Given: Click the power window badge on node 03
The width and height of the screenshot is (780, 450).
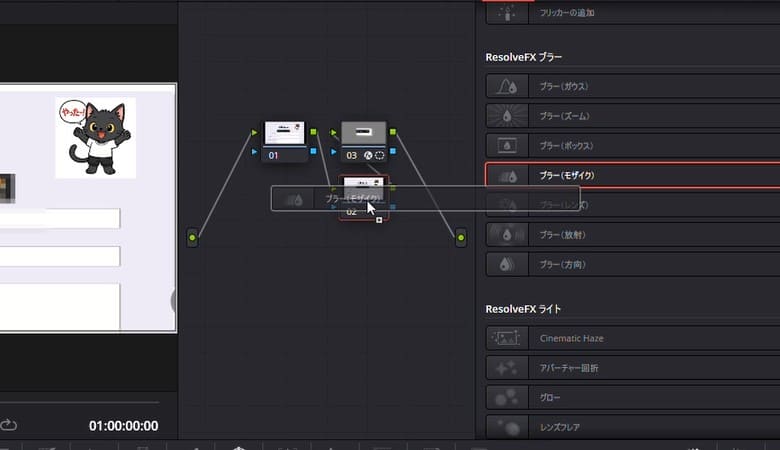Looking at the screenshot, I should tap(379, 156).
